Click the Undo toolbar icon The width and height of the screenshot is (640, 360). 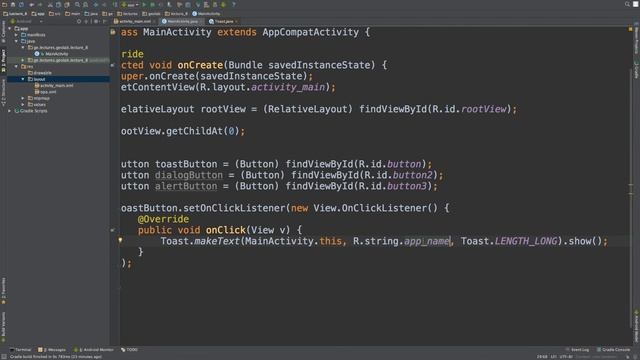31,4
